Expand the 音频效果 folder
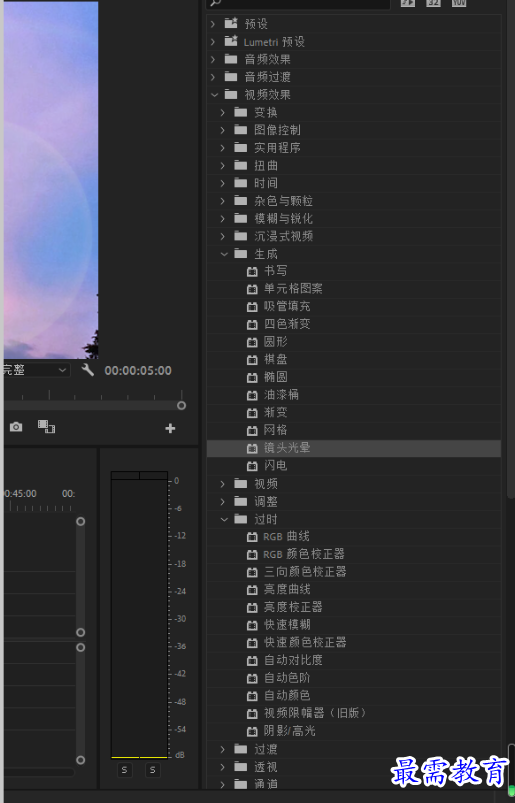 tap(213, 59)
